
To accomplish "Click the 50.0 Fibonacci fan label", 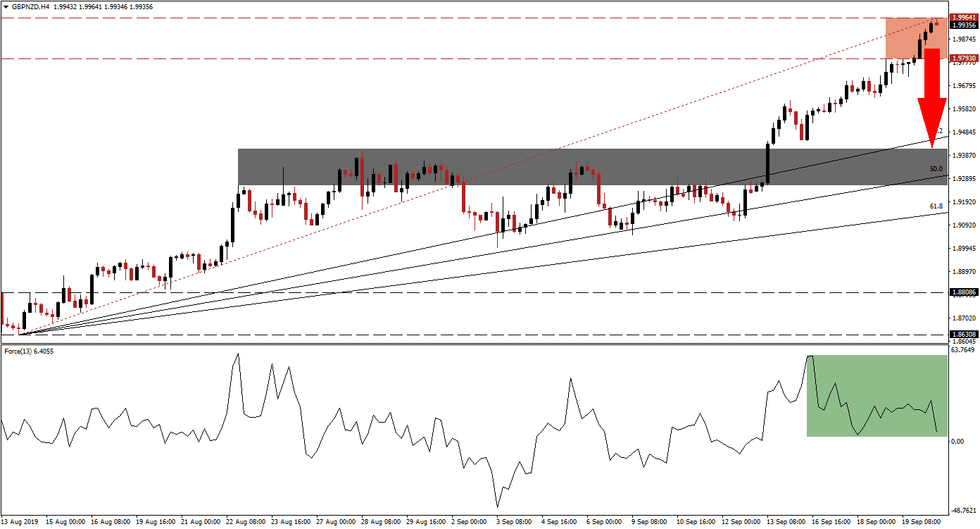I will point(936,169).
